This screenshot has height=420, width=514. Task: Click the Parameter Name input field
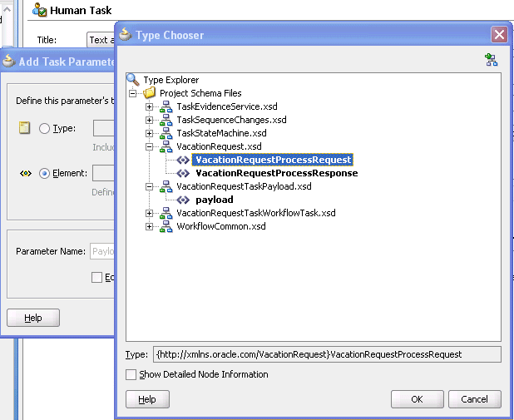coord(102,251)
